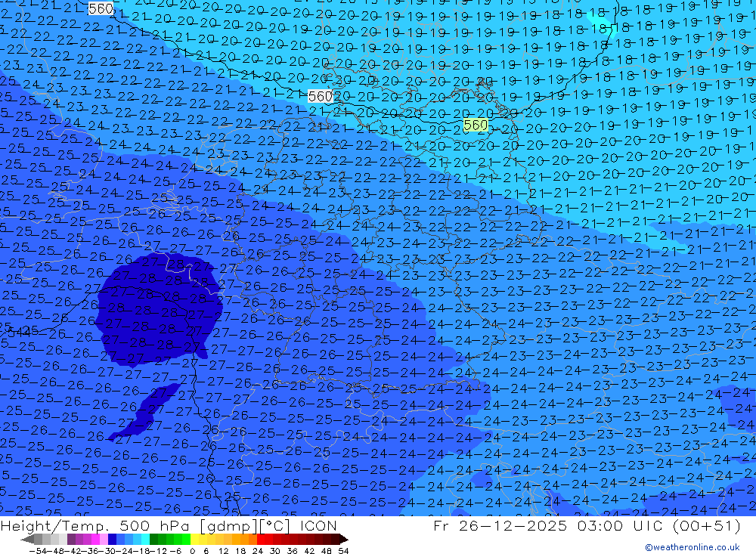Screen dimensions: 756x554
Task: Click the bright red legend swatch above 24
Action: click(261, 539)
